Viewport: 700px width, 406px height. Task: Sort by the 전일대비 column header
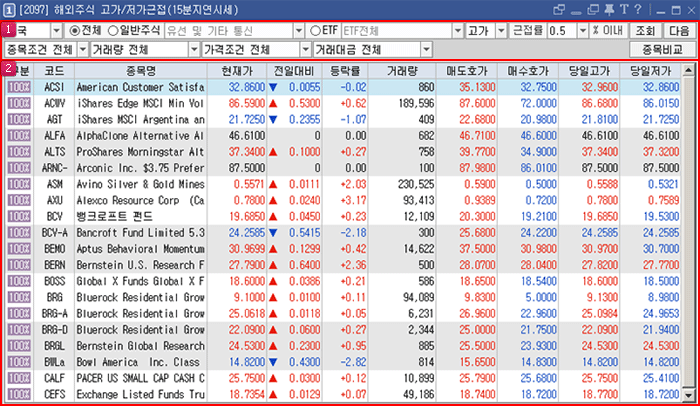pyautogui.click(x=295, y=71)
